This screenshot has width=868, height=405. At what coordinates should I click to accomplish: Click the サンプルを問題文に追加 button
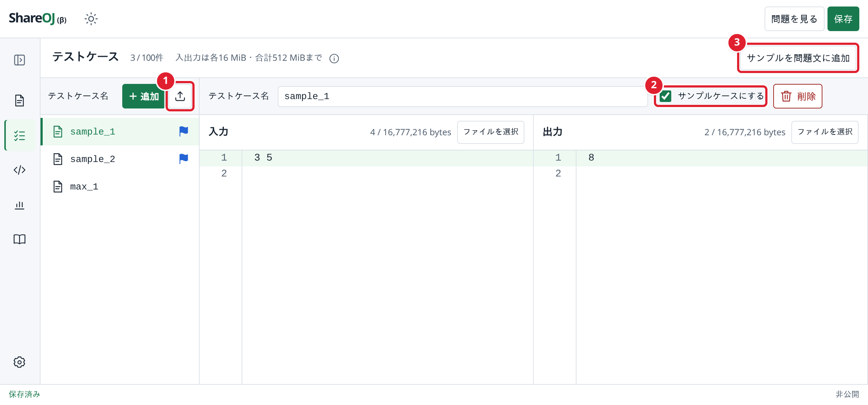point(798,58)
